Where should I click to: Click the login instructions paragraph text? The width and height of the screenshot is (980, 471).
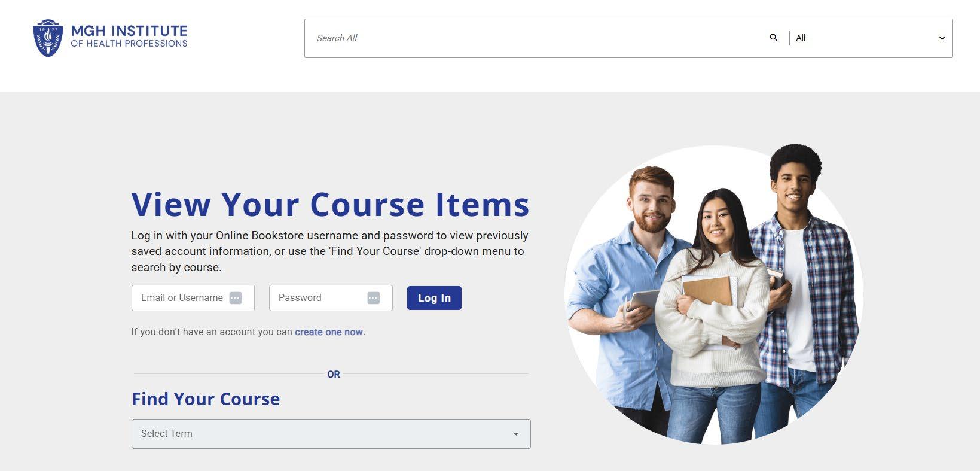(x=330, y=251)
